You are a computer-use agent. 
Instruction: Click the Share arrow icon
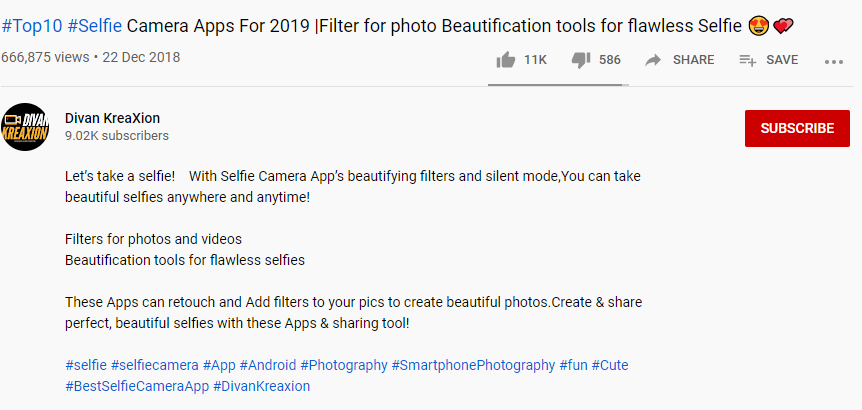click(x=654, y=60)
